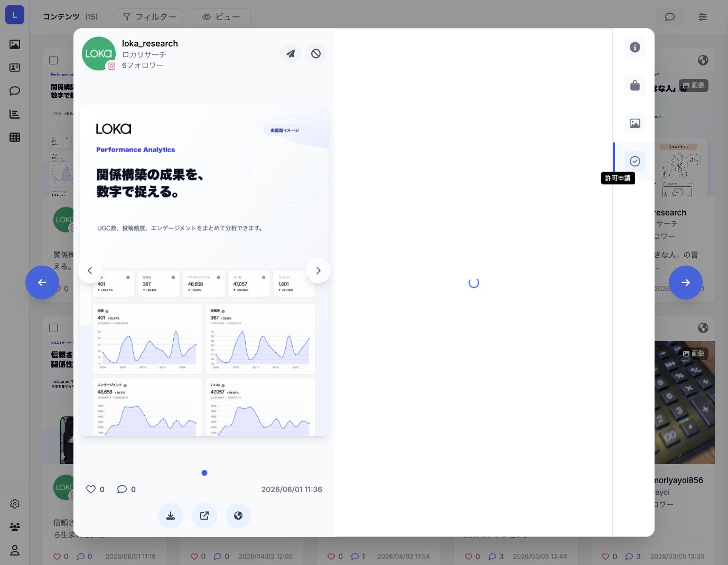Click timestamp 2026/06/01 11:36
The width and height of the screenshot is (728, 565).
click(x=292, y=489)
